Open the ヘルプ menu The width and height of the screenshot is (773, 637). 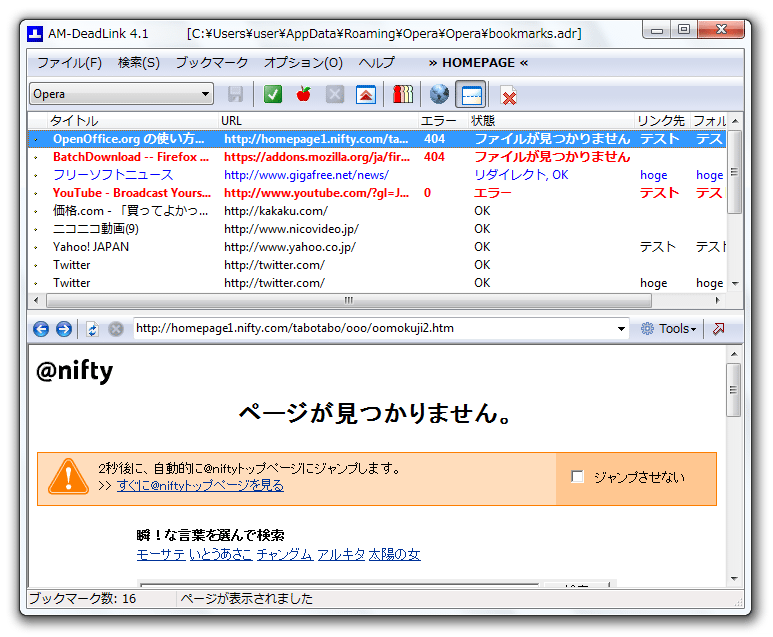coord(376,63)
